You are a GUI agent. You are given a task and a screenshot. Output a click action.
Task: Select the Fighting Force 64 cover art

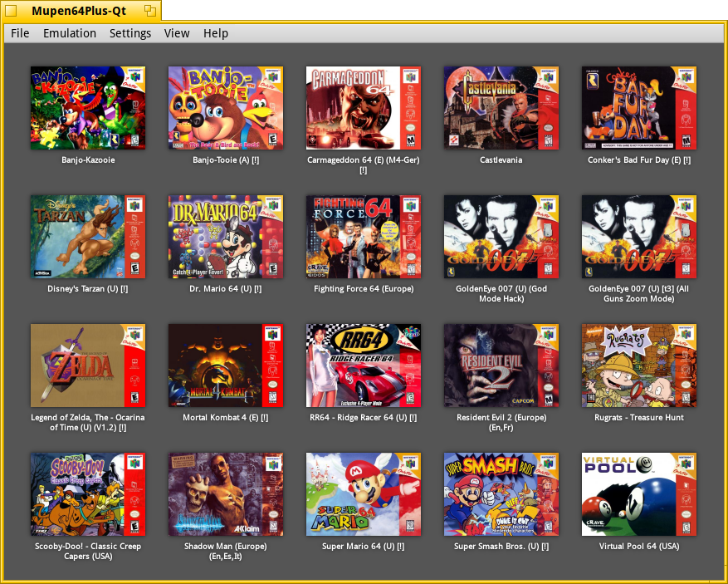coord(364,237)
